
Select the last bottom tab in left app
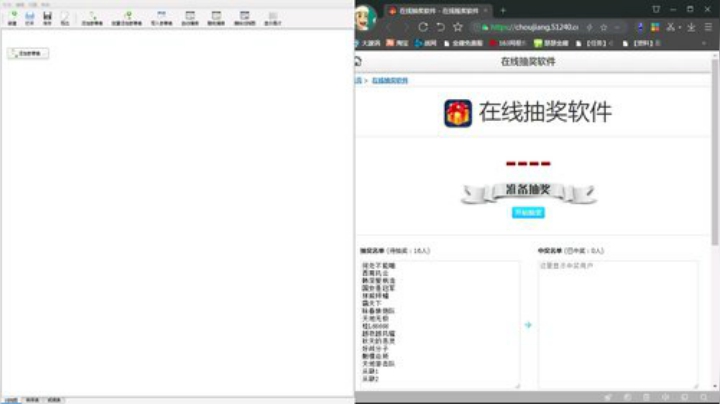point(54,400)
